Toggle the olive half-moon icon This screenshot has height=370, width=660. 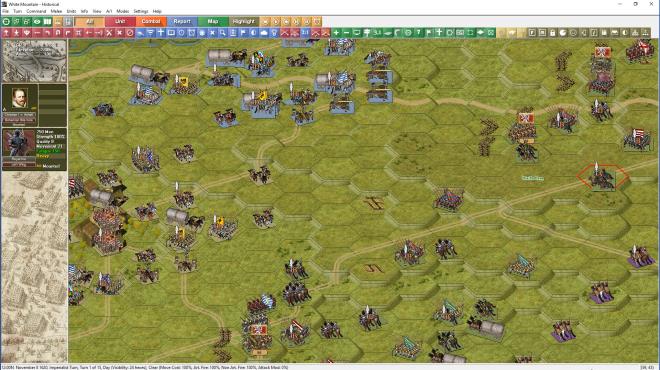tap(625, 32)
